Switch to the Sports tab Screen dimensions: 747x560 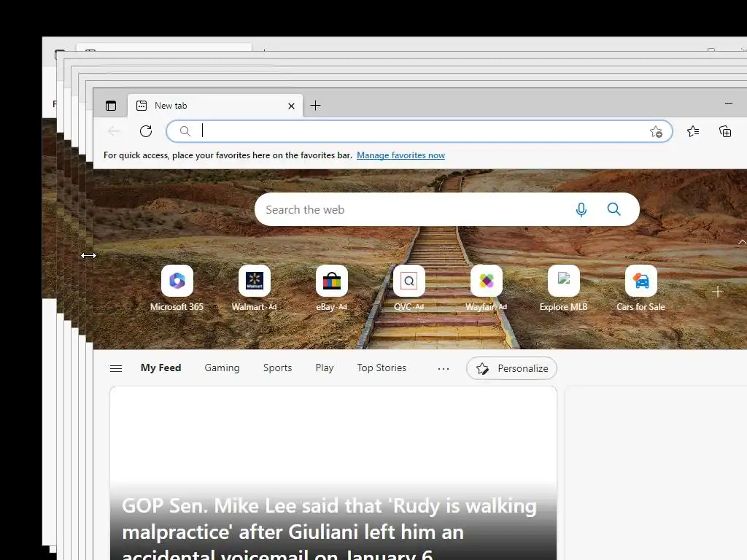277,367
